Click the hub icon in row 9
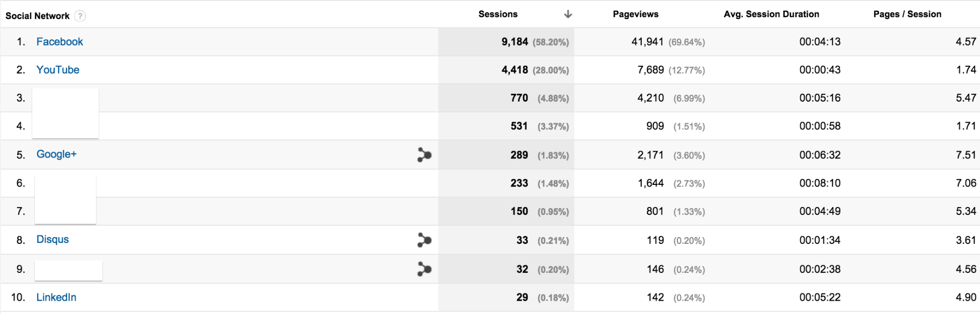980x315 pixels. 424,269
